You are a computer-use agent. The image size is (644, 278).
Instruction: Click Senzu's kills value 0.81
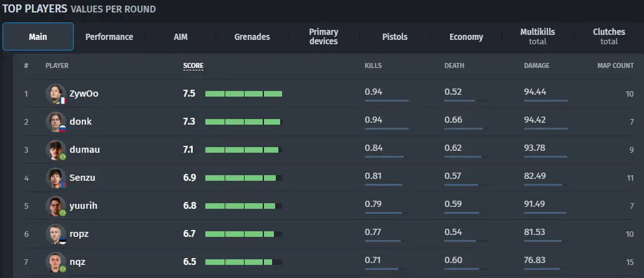[373, 176]
